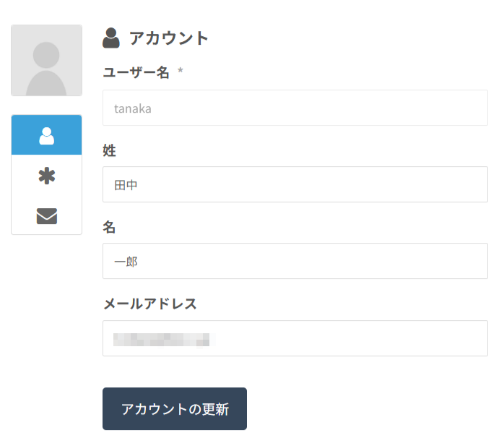
Task: Open the account tab with user icon
Action: 47,135
